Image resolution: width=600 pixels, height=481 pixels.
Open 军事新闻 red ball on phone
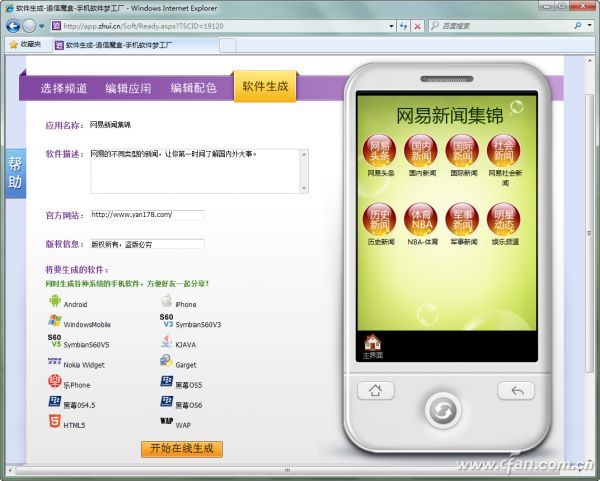tap(462, 219)
